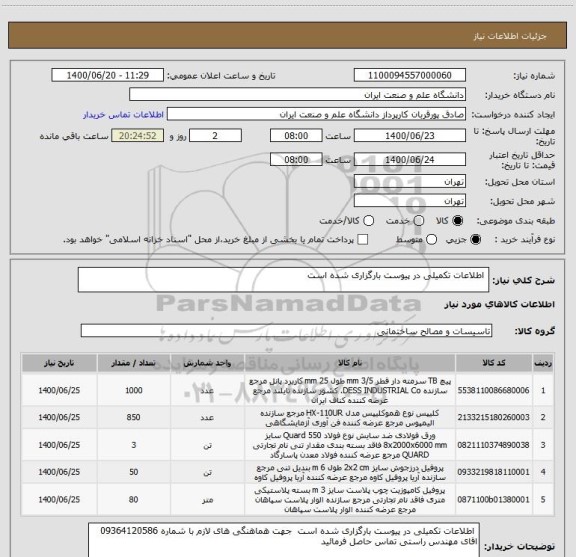Click the گروه کالا field تاسیسات و مصالح ساختمانی
Viewport: 576px width, 557px height.
pyautogui.click(x=286, y=331)
